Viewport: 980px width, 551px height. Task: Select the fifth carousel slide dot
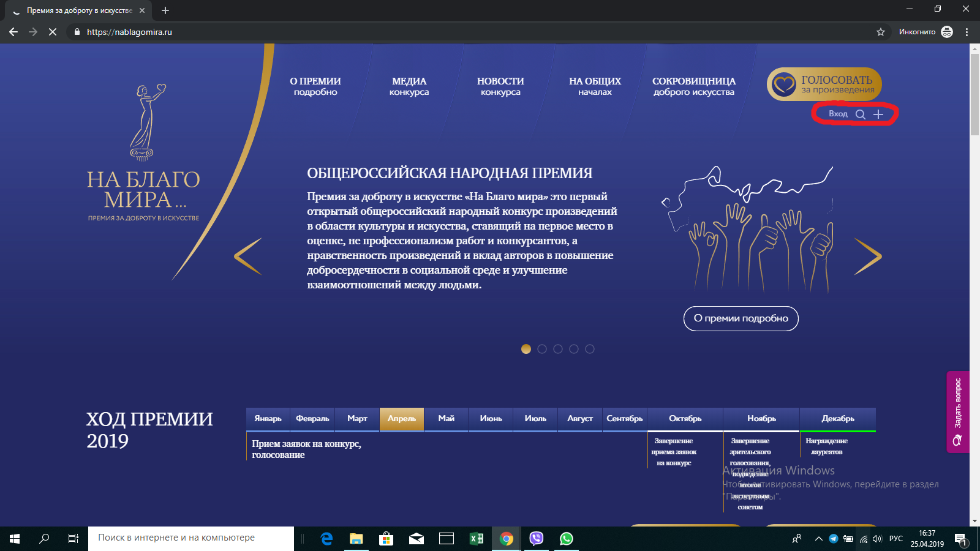point(590,349)
